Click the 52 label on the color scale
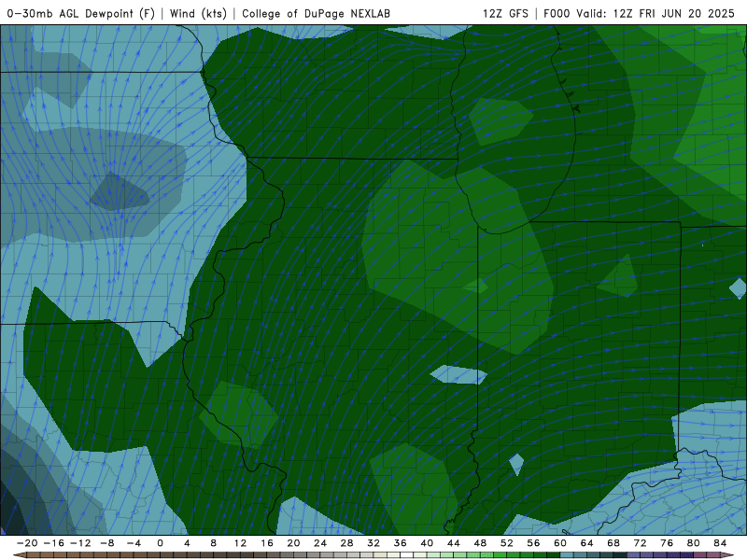747x560 pixels. (507, 543)
